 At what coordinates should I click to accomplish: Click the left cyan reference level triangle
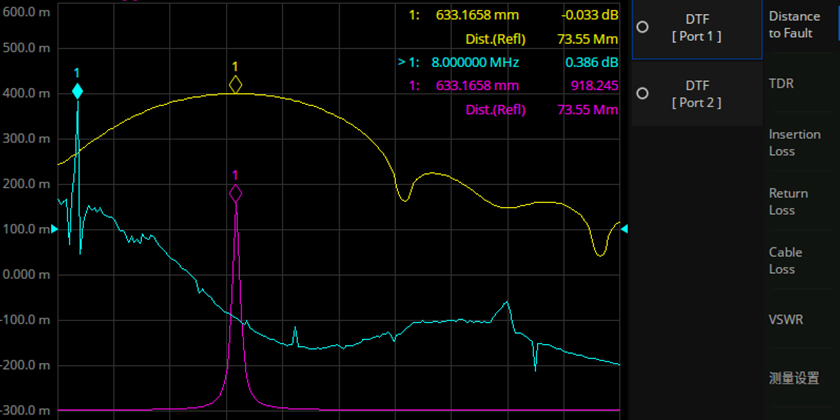click(x=56, y=229)
